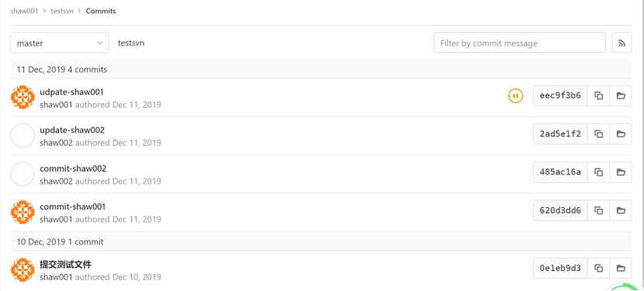Go to shaw001 in breadcrumb
The image size is (644, 291).
(x=24, y=11)
